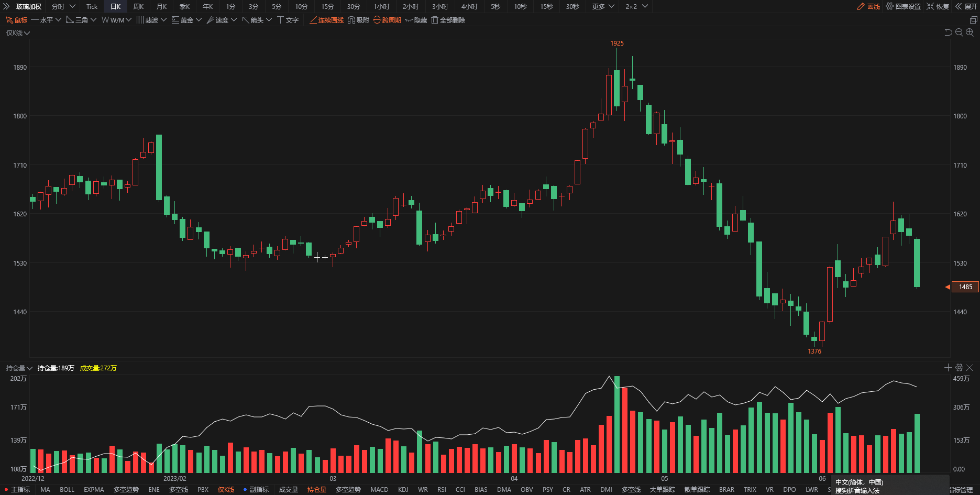Toggle 吸附 magnet snapping
The height and width of the screenshot is (495, 980).
pos(358,20)
